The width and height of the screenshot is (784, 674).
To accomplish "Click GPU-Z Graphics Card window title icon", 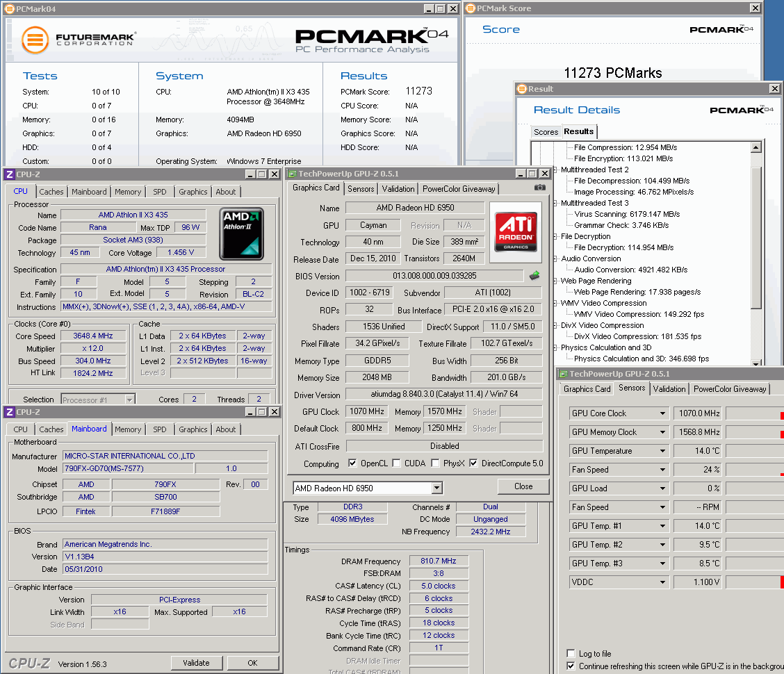I will [x=292, y=174].
